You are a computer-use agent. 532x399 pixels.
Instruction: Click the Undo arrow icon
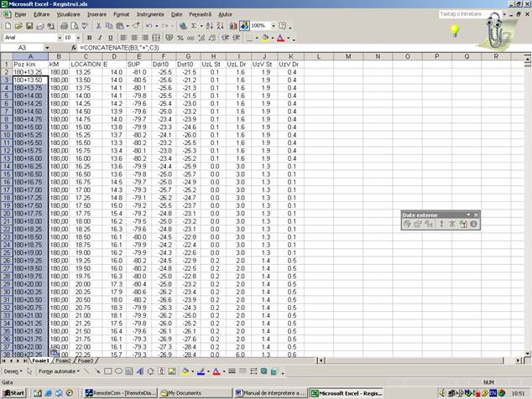(149, 26)
